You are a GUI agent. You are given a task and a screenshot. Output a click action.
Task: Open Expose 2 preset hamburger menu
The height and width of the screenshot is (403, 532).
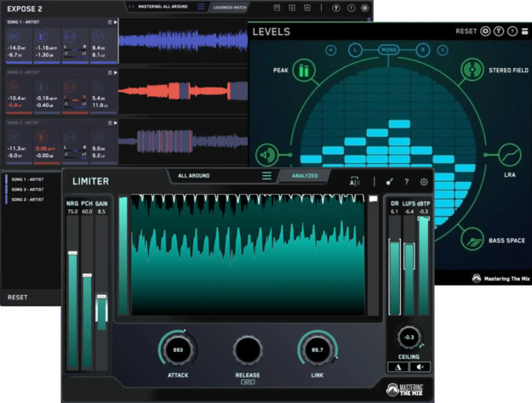(x=201, y=7)
